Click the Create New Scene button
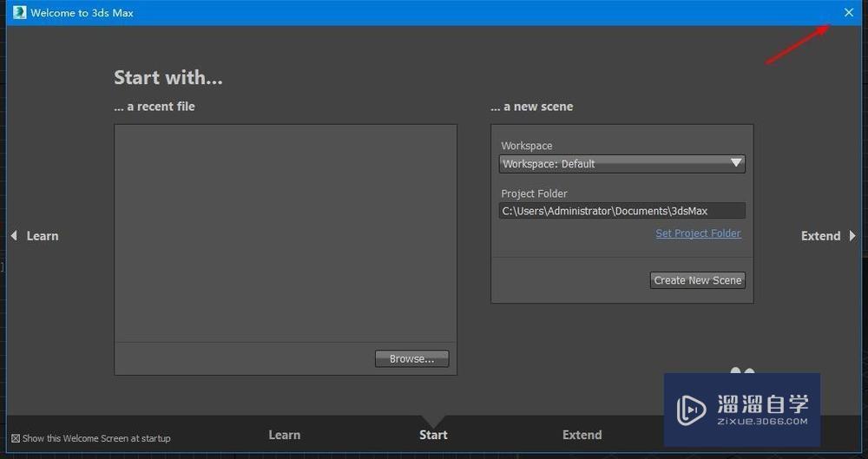This screenshot has width=868, height=459. [x=698, y=280]
